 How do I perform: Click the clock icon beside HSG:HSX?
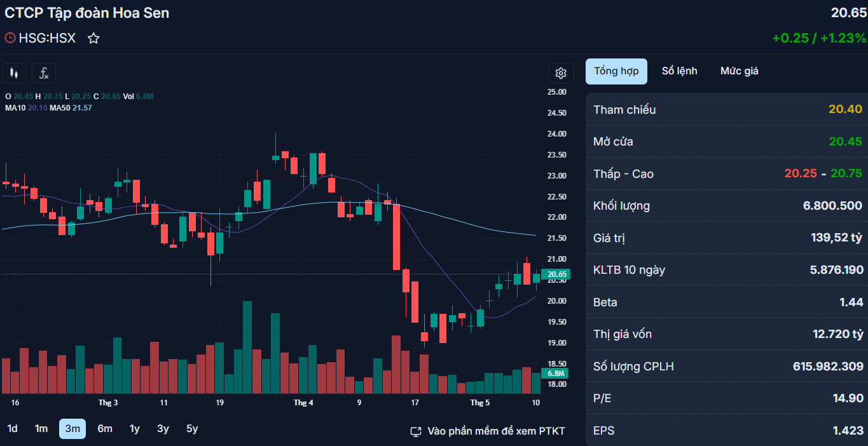point(10,38)
